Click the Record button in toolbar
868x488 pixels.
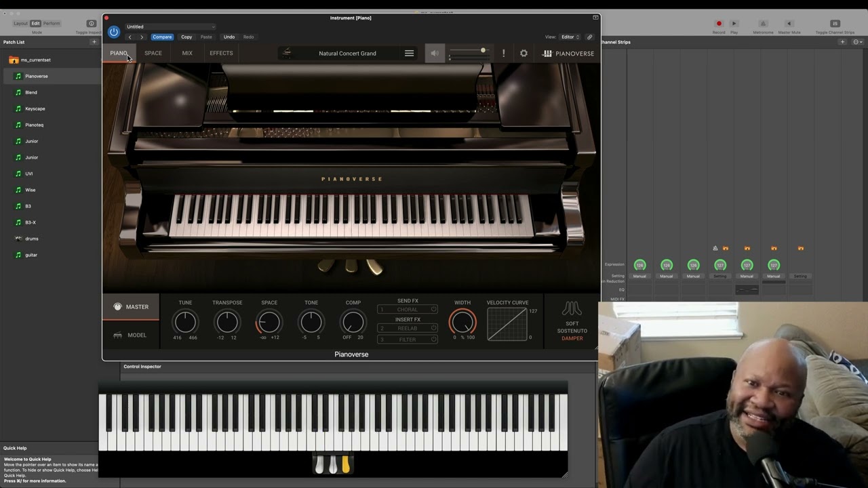(719, 24)
